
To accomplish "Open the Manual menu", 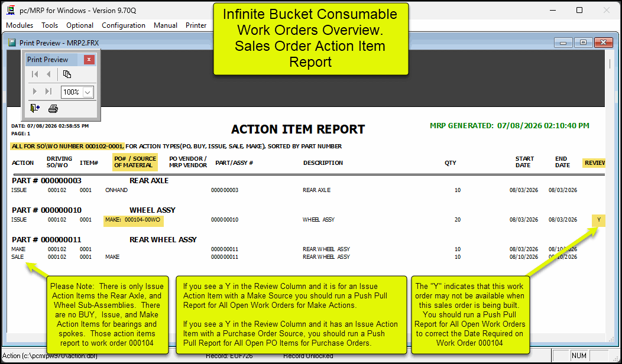I will pyautogui.click(x=166, y=25).
